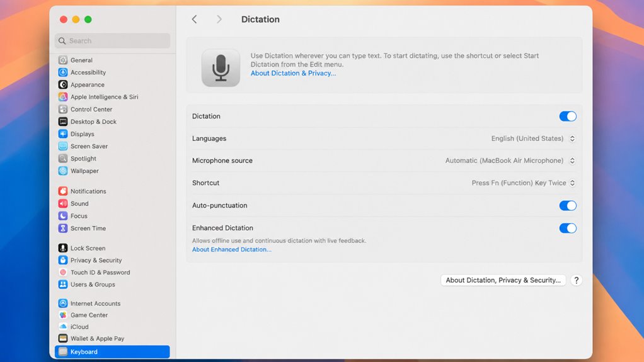Image resolution: width=644 pixels, height=362 pixels.
Task: Click the large microphone Dictation icon
Action: pyautogui.click(x=221, y=68)
